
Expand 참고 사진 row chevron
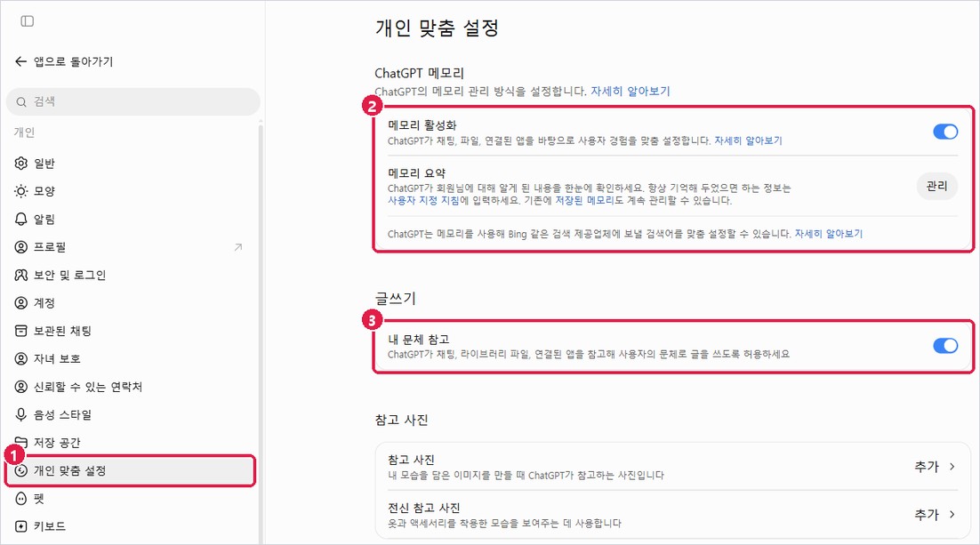coord(952,466)
